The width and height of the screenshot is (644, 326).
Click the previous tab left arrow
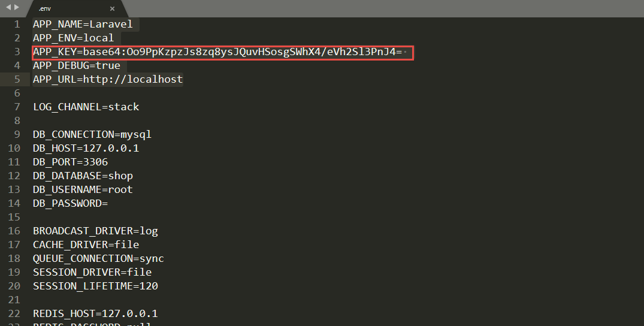[8, 7]
